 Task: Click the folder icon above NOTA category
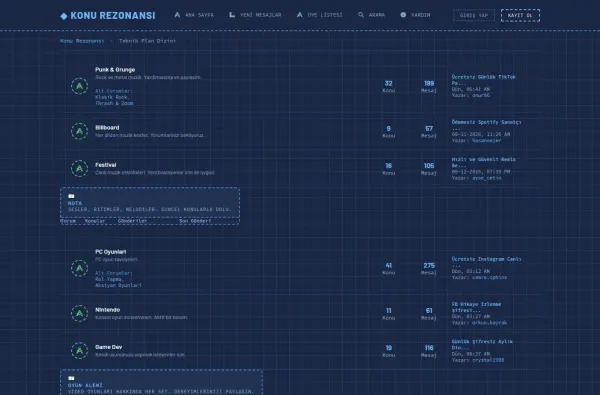tap(71, 196)
